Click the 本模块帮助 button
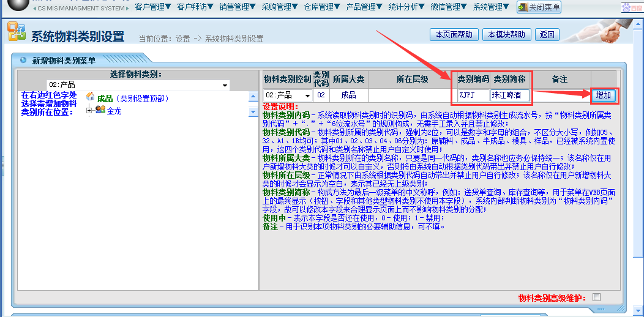The height and width of the screenshot is (317, 644). tap(506, 34)
